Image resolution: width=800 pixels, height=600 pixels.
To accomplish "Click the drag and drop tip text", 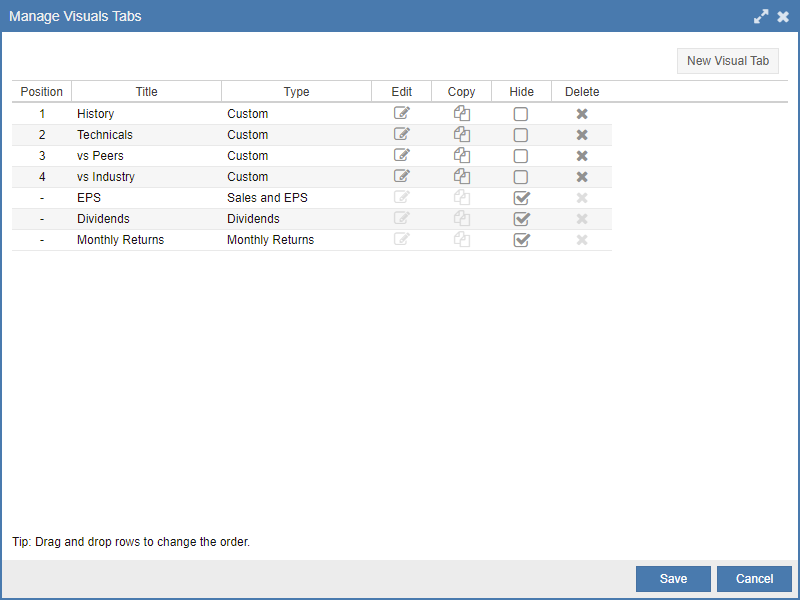I will click(x=131, y=542).
